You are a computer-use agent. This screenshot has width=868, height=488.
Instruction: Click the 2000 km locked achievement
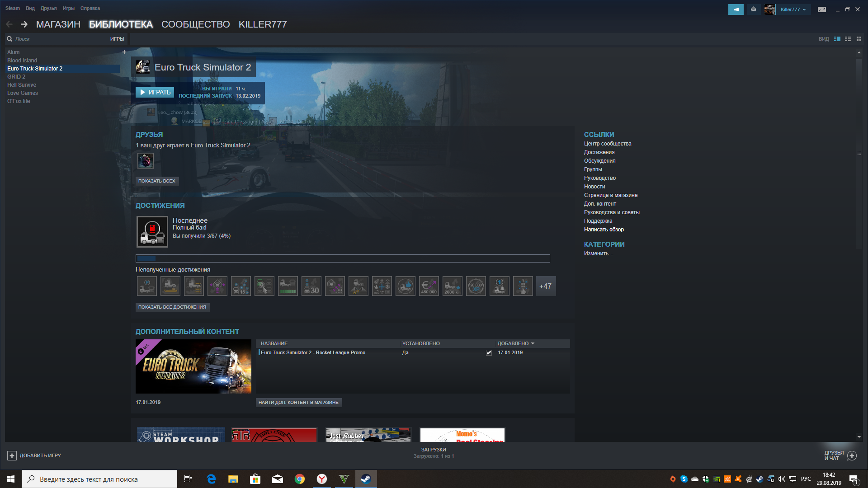click(x=453, y=286)
